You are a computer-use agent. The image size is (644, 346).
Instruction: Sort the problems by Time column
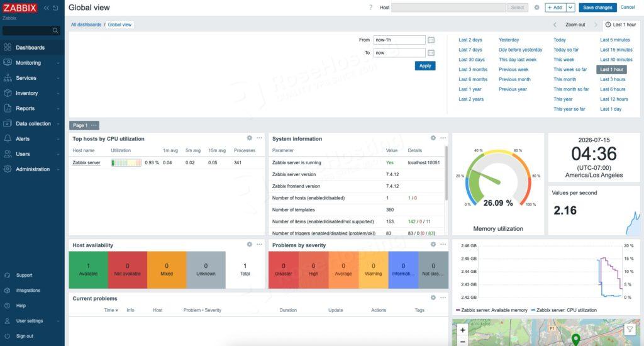point(111,310)
